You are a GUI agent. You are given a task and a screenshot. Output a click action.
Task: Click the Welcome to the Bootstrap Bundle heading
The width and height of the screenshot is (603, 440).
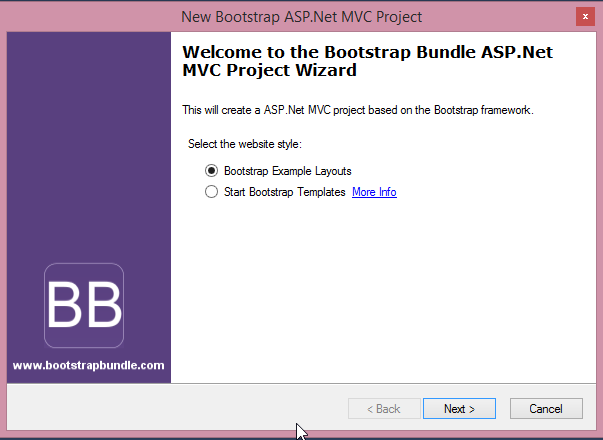pos(367,61)
